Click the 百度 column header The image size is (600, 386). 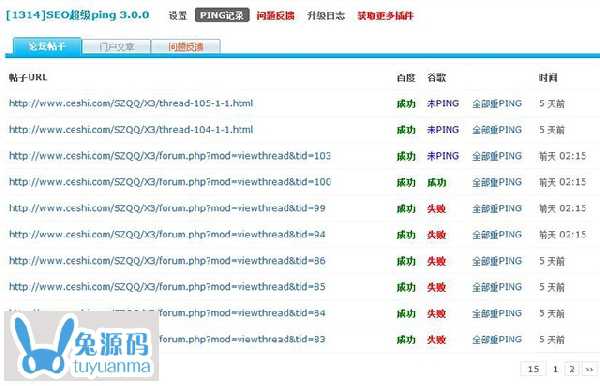[406, 78]
